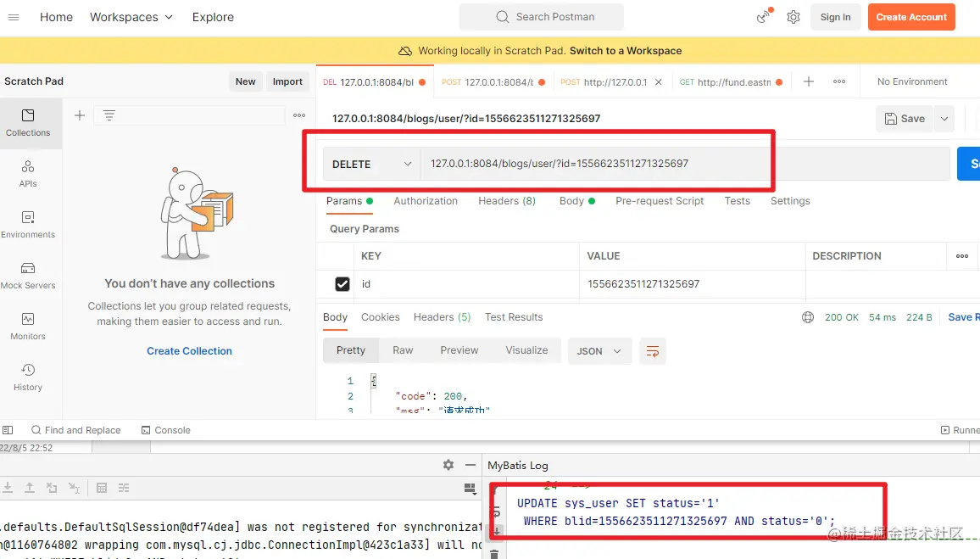Viewport: 980px width, 559px height.
Task: Click the Save request button
Action: click(905, 119)
